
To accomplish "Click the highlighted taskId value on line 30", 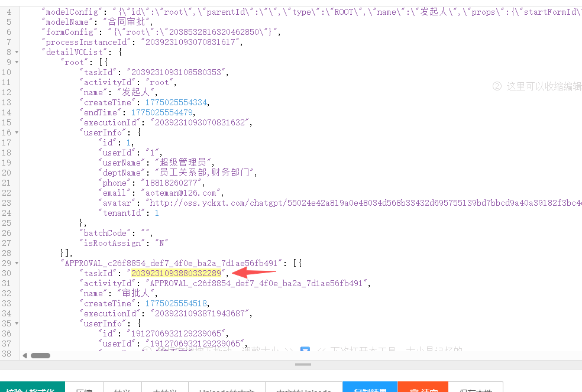I will [x=176, y=273].
